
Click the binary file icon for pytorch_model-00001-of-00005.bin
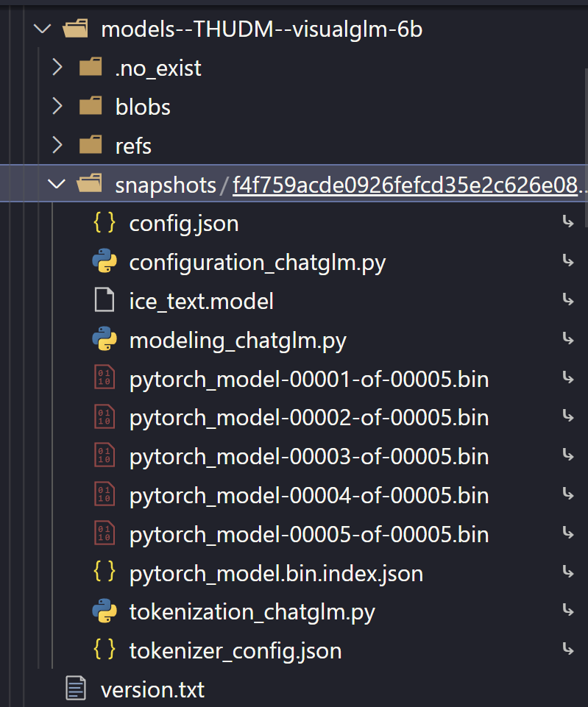[105, 379]
